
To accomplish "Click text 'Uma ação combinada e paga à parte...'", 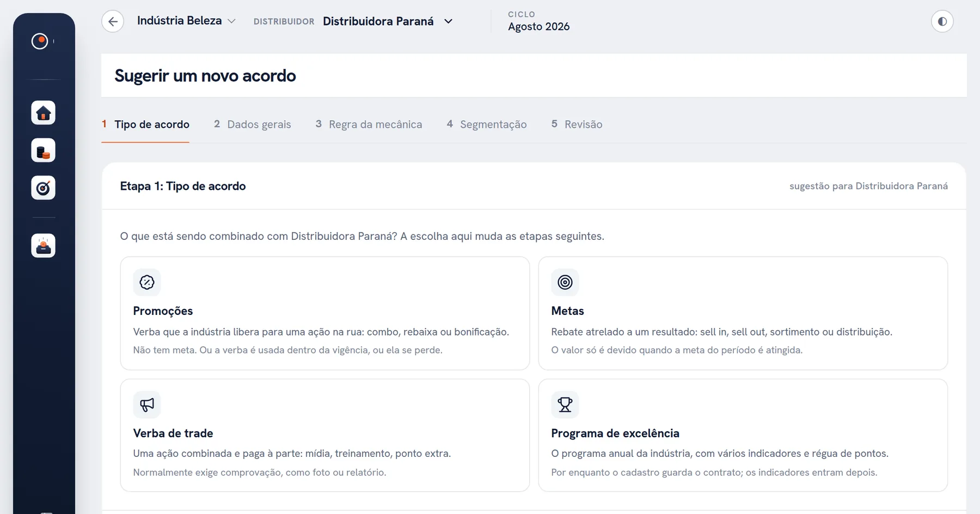I will pos(292,454).
